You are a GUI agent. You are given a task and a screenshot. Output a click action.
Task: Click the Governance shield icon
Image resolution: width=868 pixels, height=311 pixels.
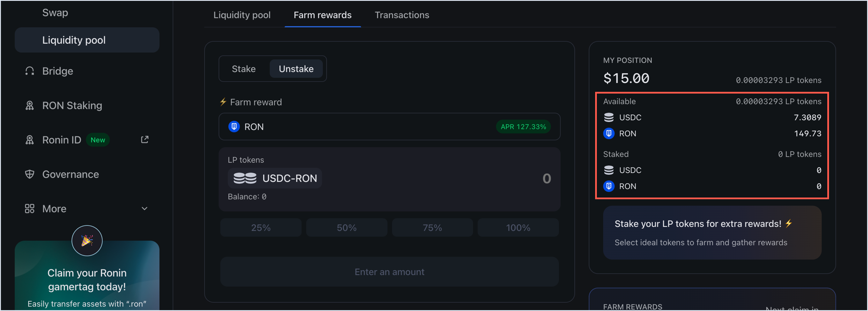pos(29,174)
